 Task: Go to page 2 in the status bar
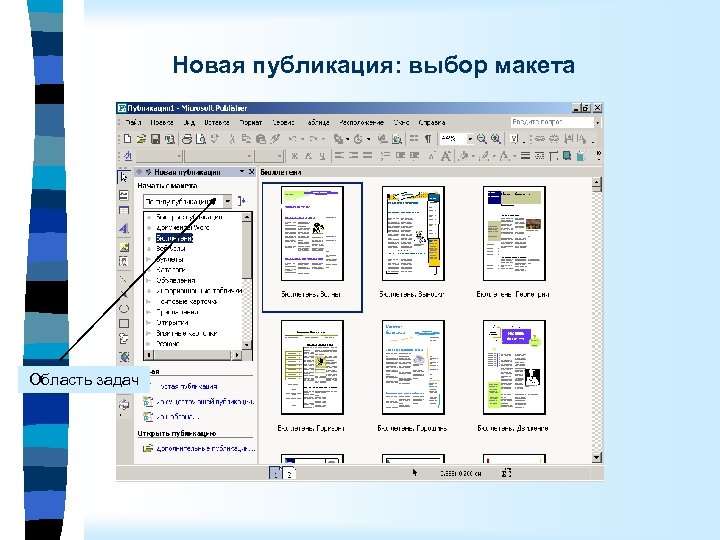tap(289, 473)
